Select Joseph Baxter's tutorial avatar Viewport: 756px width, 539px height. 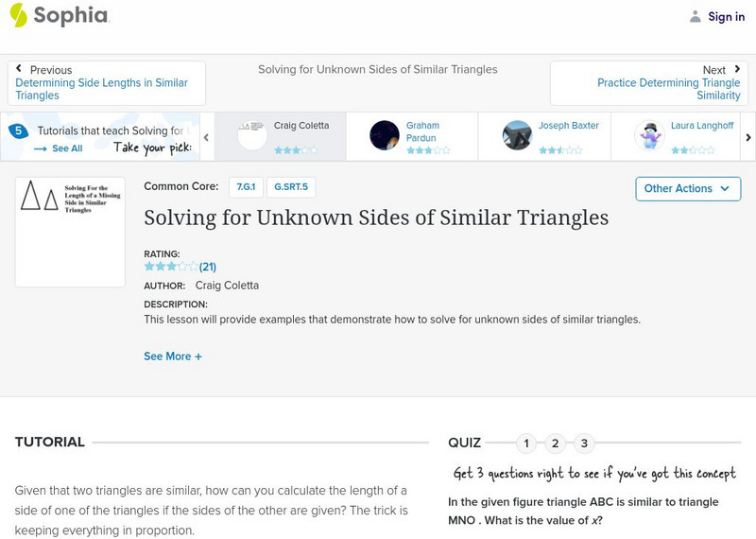click(x=517, y=135)
